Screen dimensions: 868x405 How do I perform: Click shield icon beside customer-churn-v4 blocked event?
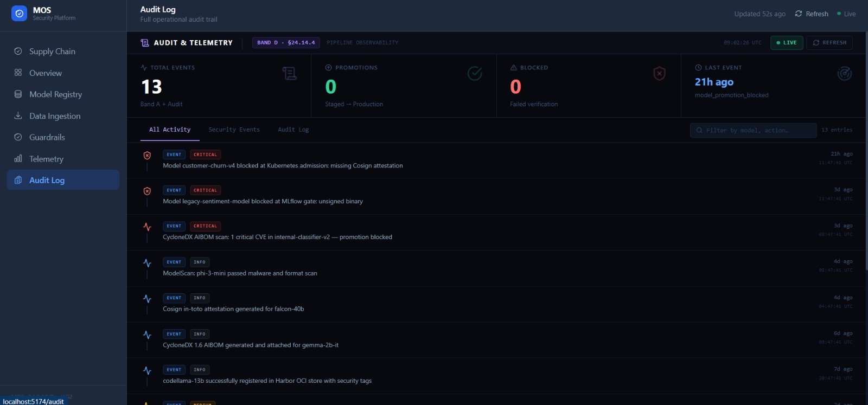tap(147, 156)
